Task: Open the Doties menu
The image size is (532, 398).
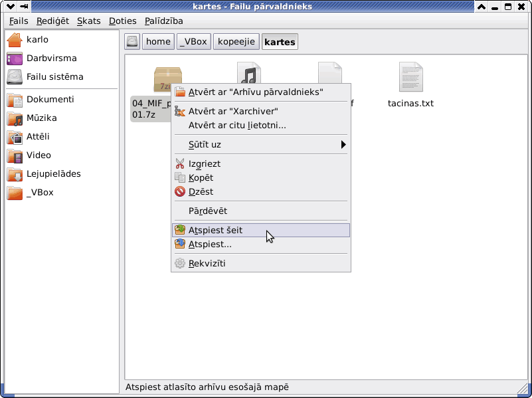Action: [x=122, y=21]
